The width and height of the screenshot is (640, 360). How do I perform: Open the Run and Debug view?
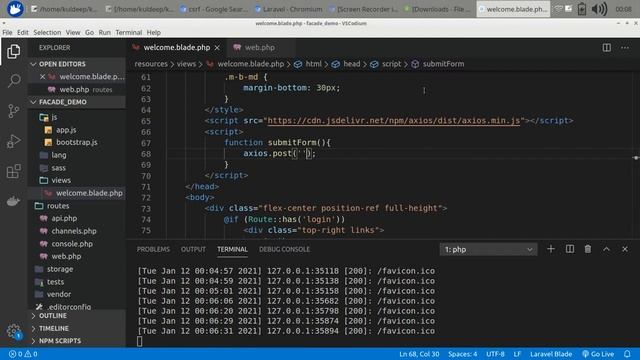pos(13,141)
